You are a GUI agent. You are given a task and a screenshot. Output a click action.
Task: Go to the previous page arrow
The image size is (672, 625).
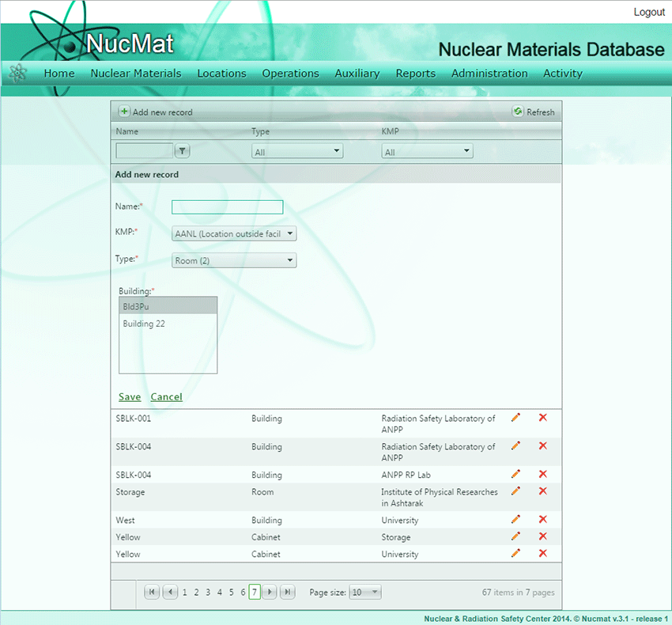pyautogui.click(x=169, y=592)
